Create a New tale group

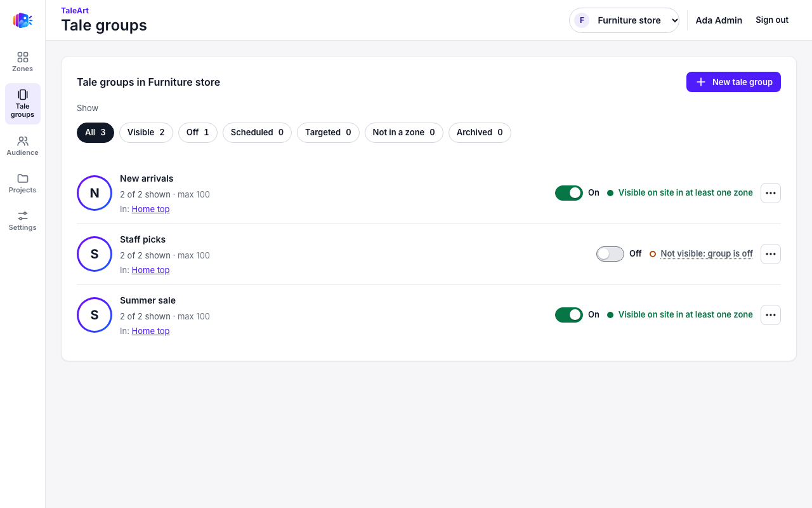733,82
